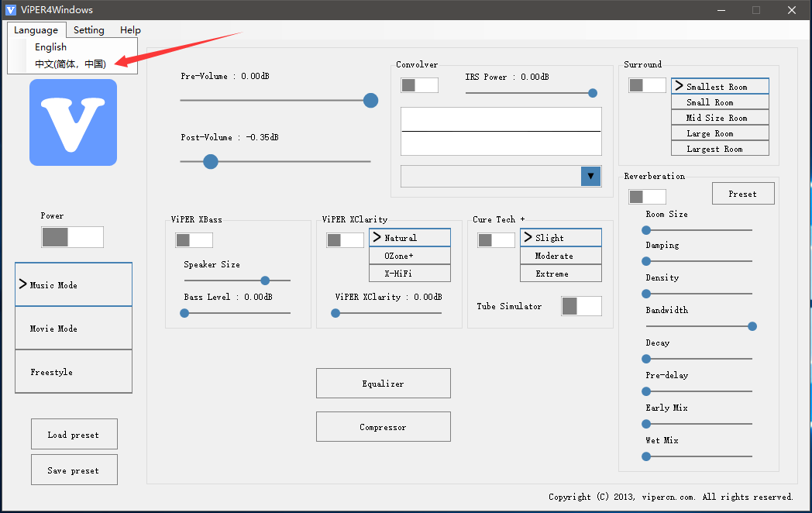The width and height of the screenshot is (812, 513).
Task: Click the Pre-Volume 0.00dB label
Action: [x=225, y=76]
